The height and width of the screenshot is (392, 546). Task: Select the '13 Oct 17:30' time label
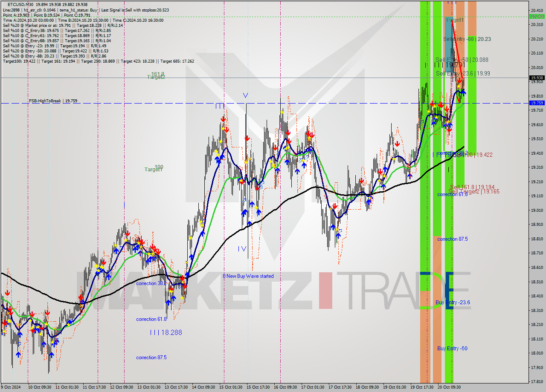[x=176, y=387]
